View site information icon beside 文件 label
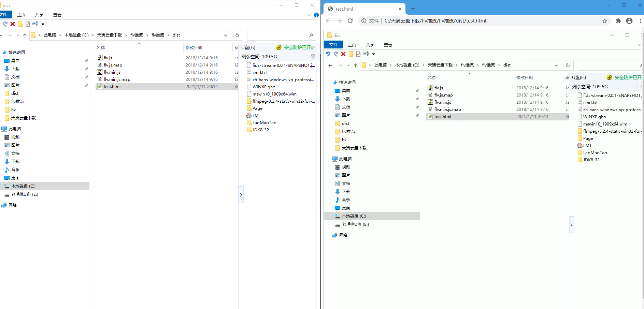This screenshot has height=309, width=644. coord(364,21)
